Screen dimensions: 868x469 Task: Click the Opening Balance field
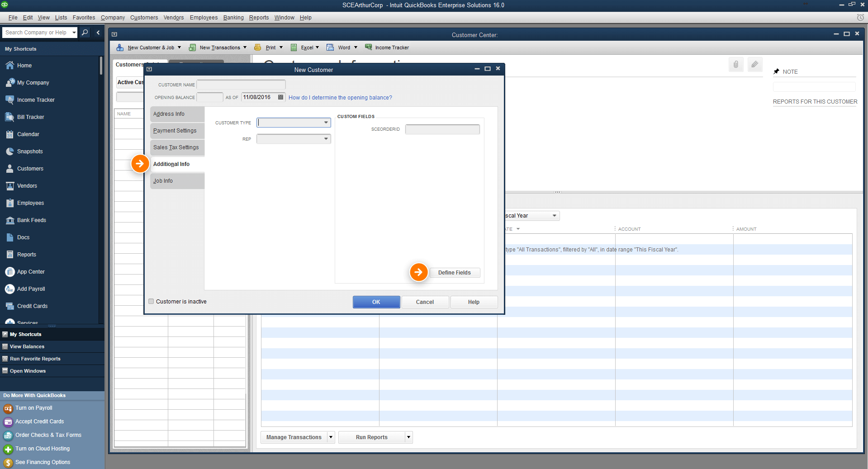point(210,97)
